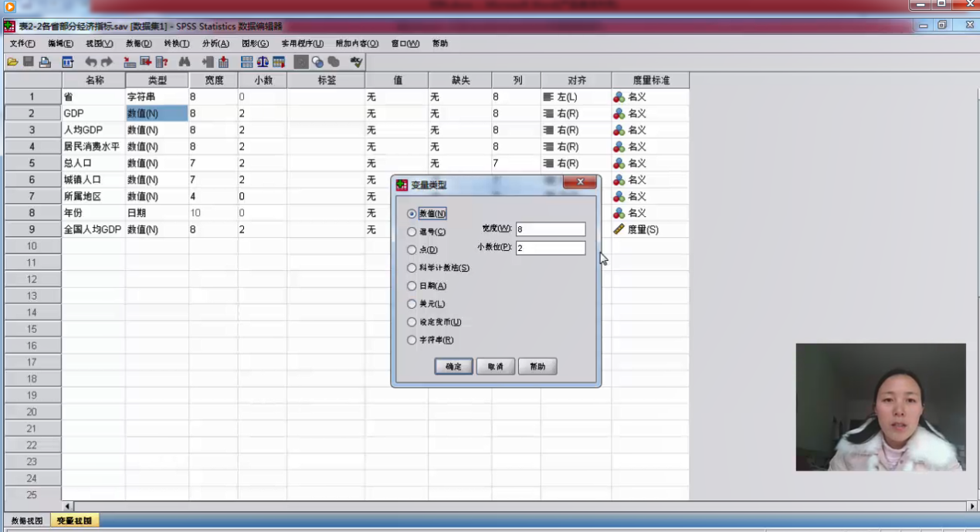980x532 pixels.
Task: Click the Split File toolbar icon
Action: coord(246,62)
